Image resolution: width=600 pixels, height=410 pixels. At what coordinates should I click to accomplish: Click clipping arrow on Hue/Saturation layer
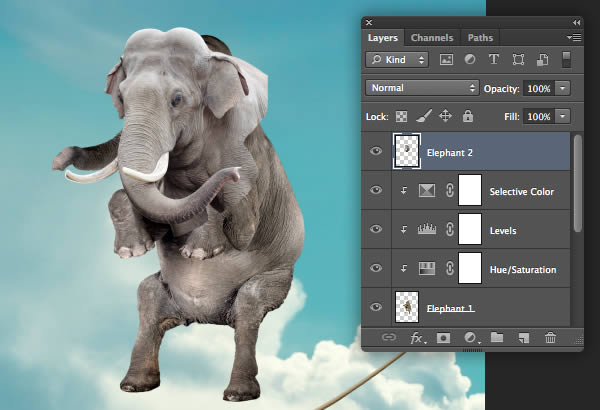404,268
